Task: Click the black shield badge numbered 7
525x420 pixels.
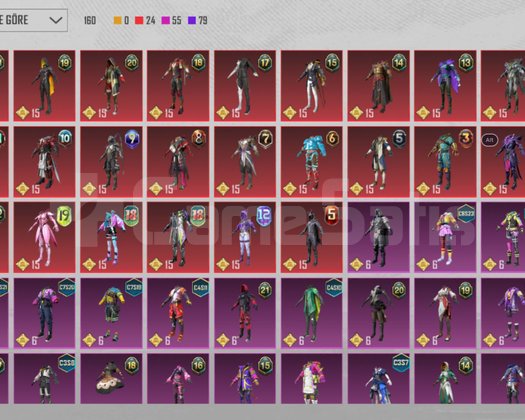Action: click(x=265, y=139)
